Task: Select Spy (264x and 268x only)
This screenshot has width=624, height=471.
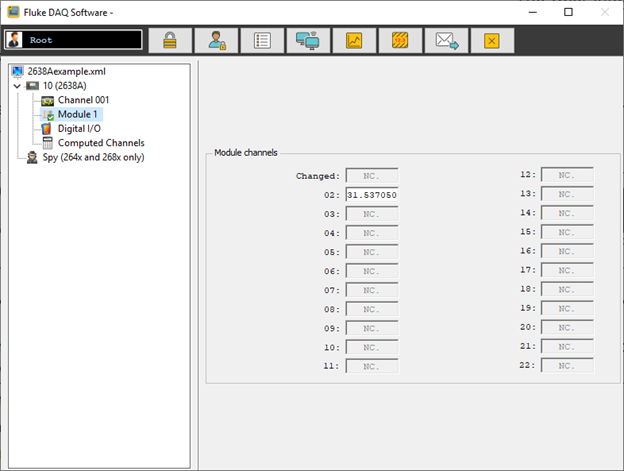Action: click(94, 157)
